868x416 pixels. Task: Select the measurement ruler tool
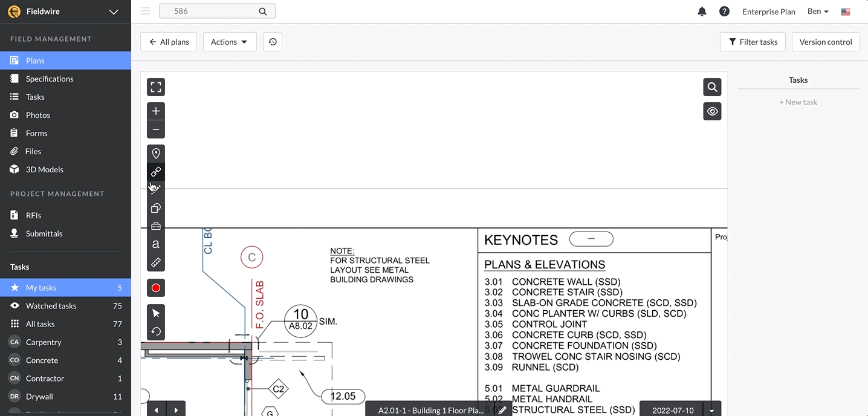coord(155,262)
